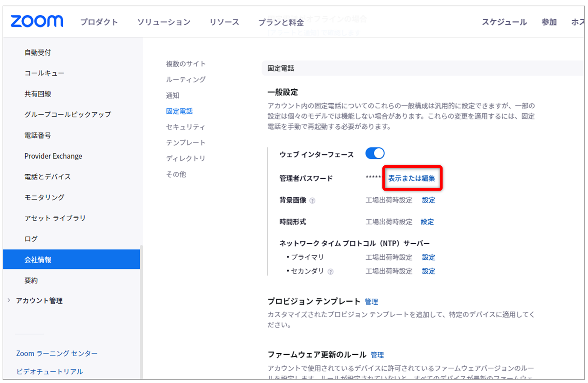588x383 pixels.
Task: Open プランと料金 in top navigation
Action: point(281,23)
